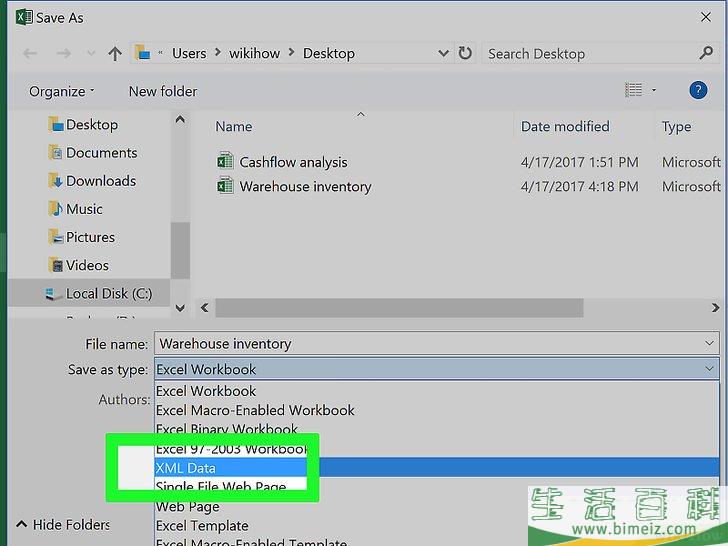This screenshot has width=728, height=546.
Task: Open Downloads folder in sidebar
Action: pos(100,181)
